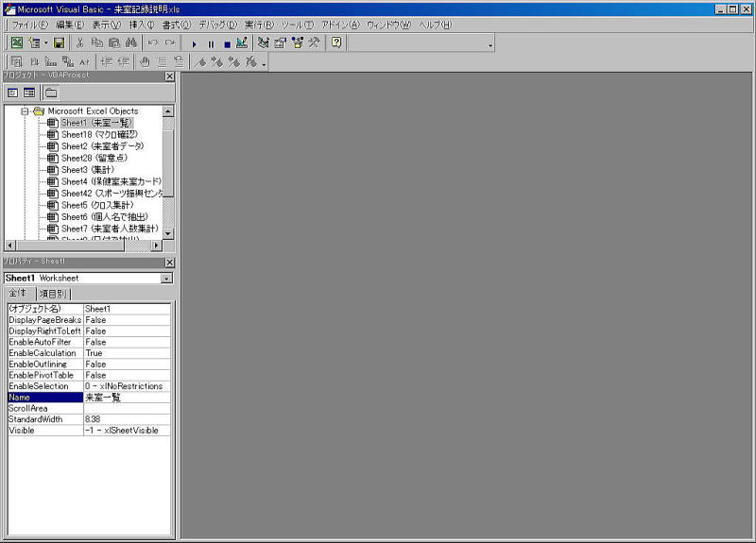Open the 挿入(I) menu
The width and height of the screenshot is (756, 543).
coord(142,25)
